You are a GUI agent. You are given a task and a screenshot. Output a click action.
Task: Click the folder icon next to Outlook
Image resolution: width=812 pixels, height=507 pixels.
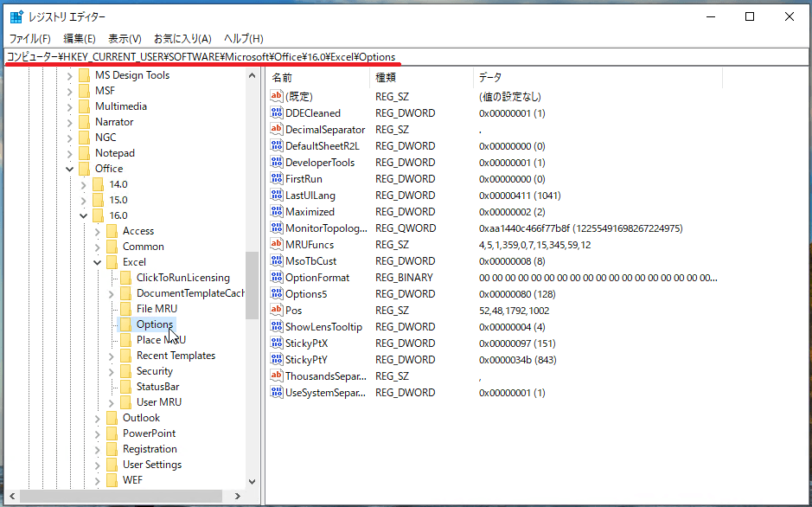click(112, 418)
